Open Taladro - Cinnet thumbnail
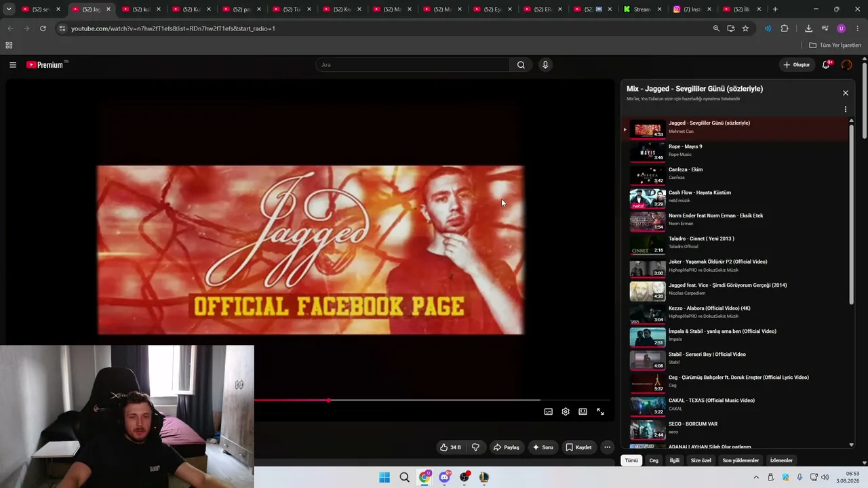Screen dimensions: 868x488 click(648, 244)
